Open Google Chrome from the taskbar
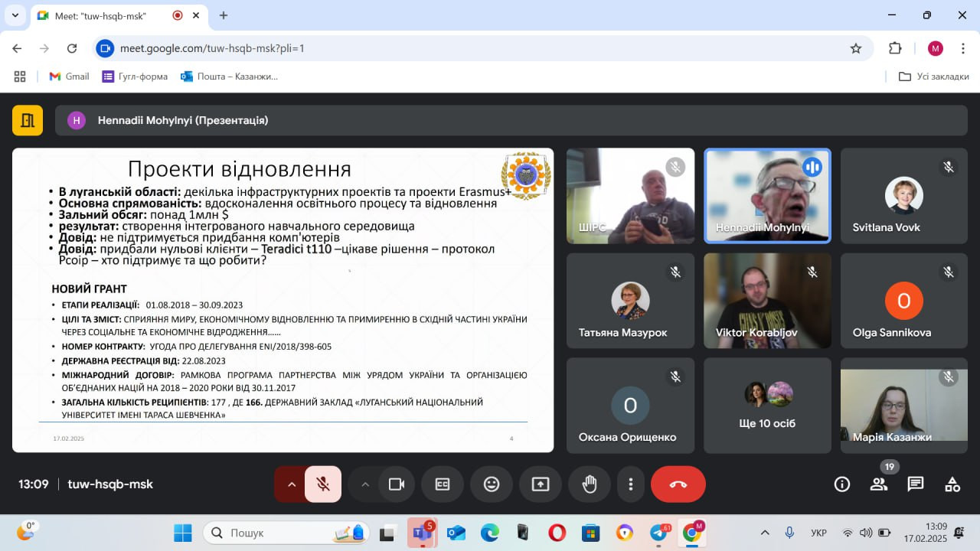 pyautogui.click(x=692, y=533)
